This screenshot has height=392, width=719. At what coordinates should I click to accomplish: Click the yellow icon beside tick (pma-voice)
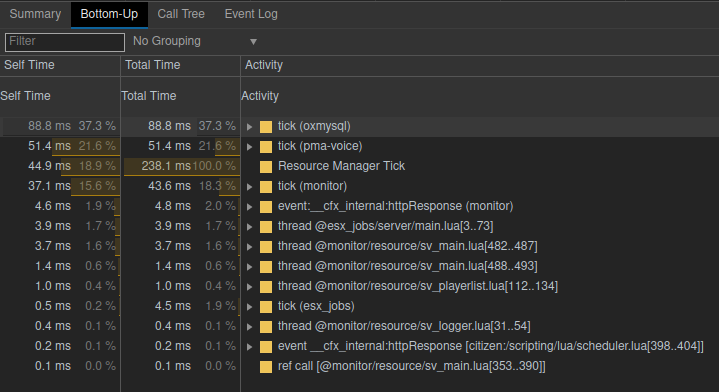tap(266, 147)
